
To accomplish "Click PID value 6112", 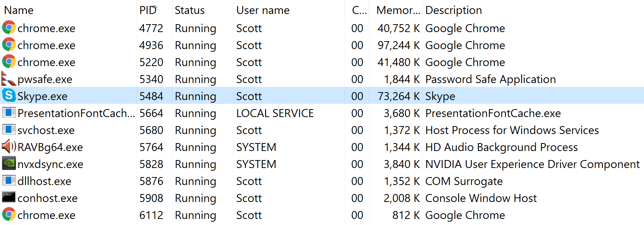I will pyautogui.click(x=151, y=215).
